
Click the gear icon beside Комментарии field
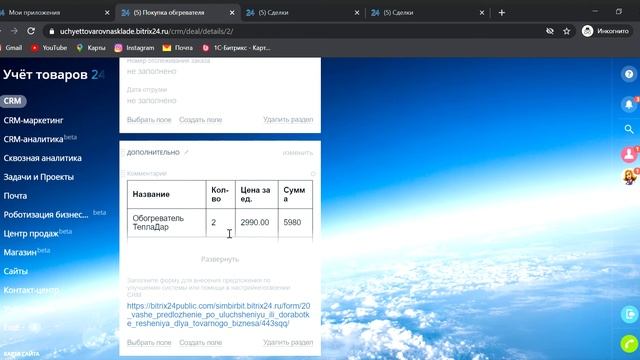pyautogui.click(x=313, y=173)
